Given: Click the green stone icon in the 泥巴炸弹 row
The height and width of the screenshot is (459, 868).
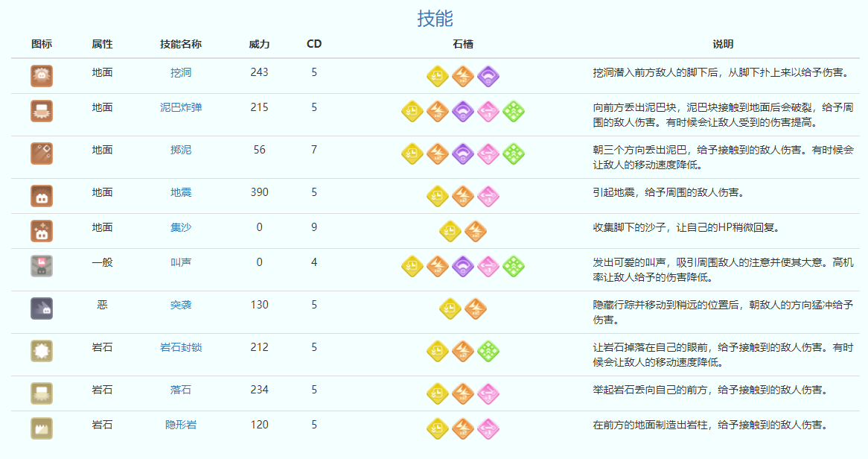Looking at the screenshot, I should pyautogui.click(x=514, y=111).
